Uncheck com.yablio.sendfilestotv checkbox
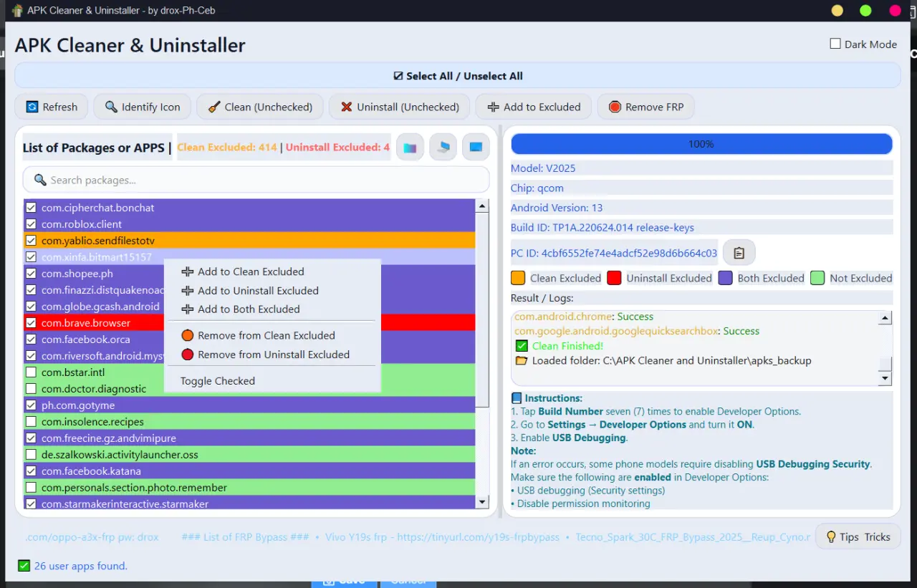 tap(31, 241)
